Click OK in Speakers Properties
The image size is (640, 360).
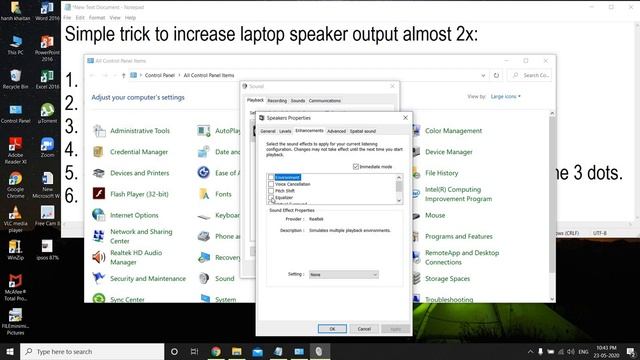click(332, 329)
